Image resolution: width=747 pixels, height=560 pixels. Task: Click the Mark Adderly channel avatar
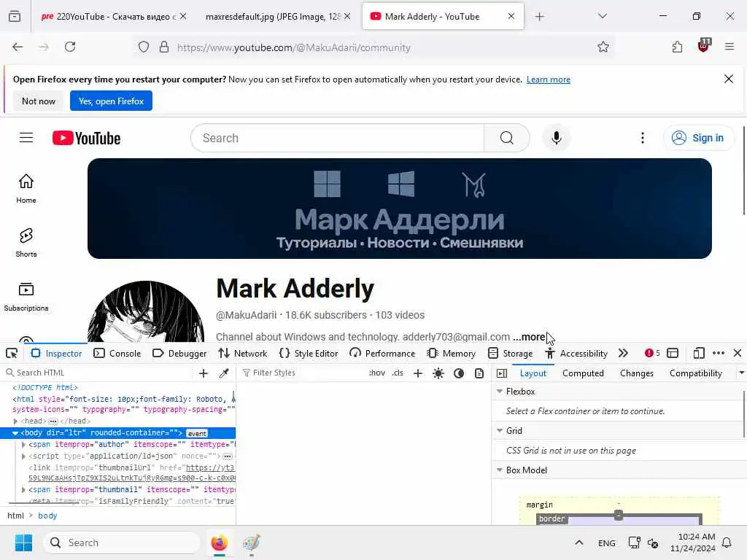click(146, 312)
